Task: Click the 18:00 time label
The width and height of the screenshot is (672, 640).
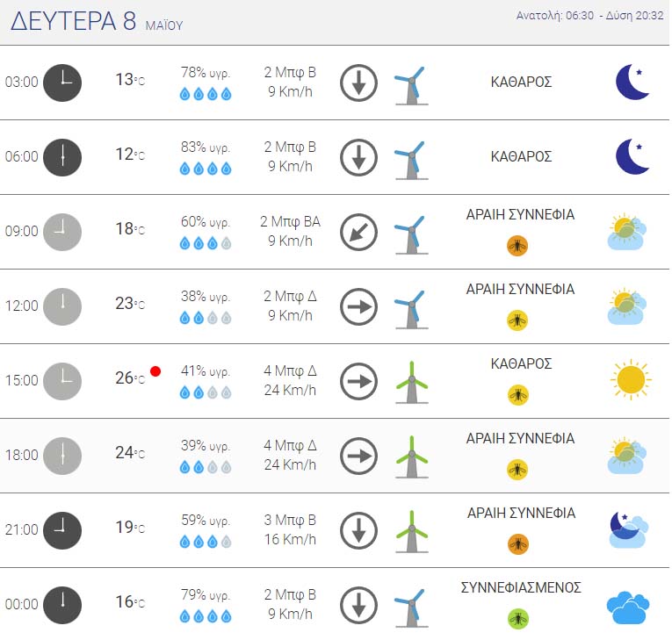Action: [x=21, y=455]
